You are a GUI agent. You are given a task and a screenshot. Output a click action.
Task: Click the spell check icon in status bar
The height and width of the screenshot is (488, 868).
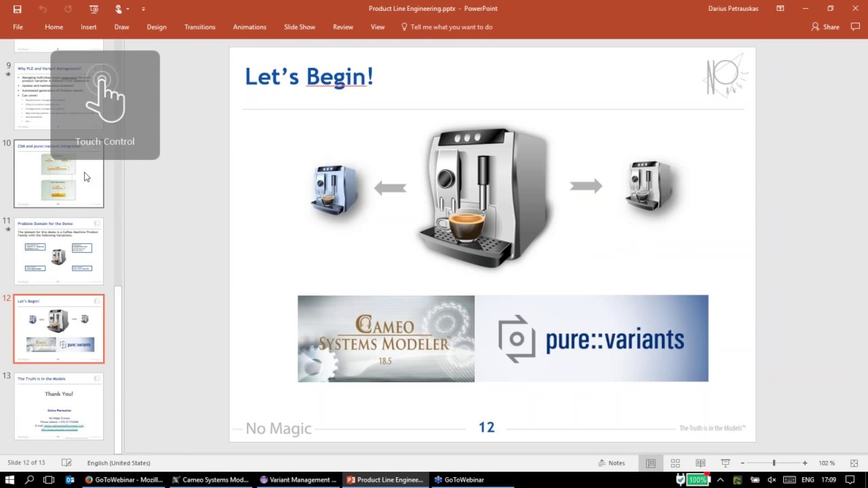pyautogui.click(x=66, y=463)
